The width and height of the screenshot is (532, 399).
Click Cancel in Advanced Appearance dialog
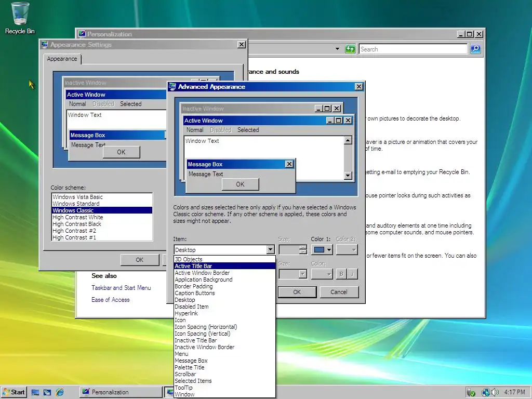pos(339,292)
